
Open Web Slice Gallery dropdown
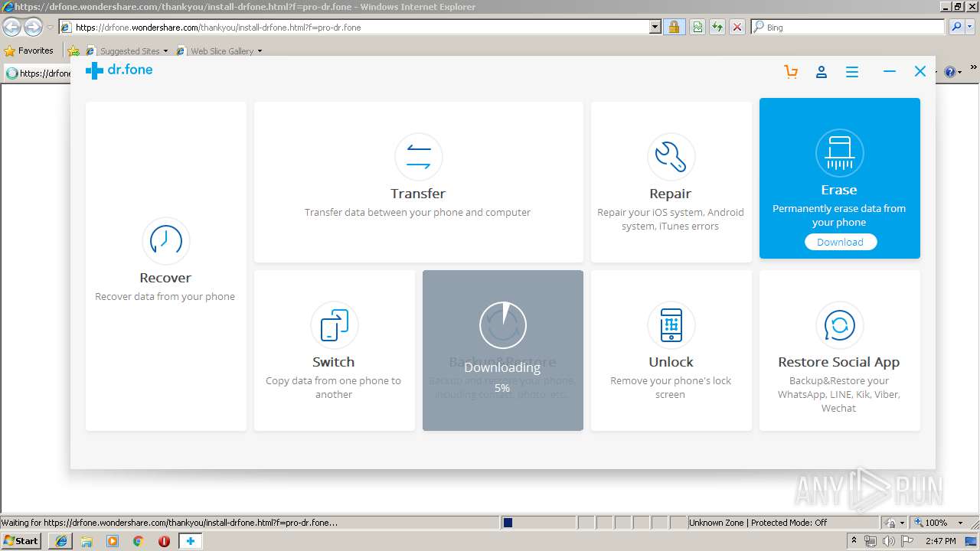pyautogui.click(x=220, y=51)
